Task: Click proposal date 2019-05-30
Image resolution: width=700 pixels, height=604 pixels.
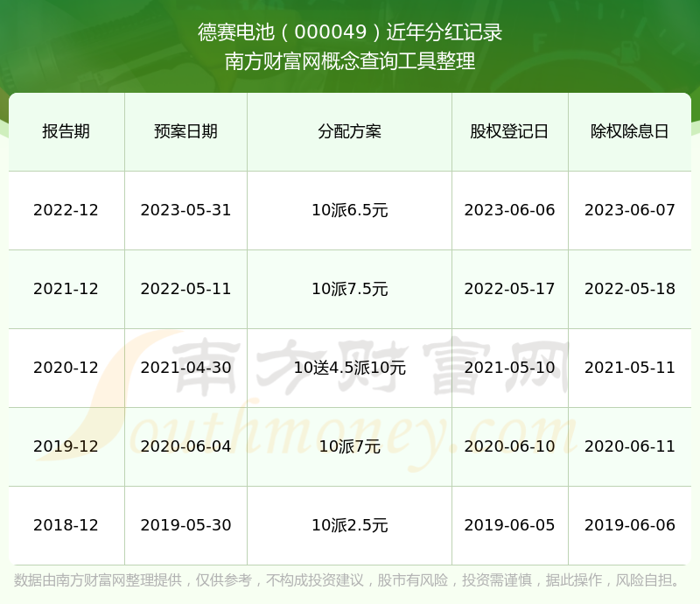Action: tap(185, 525)
